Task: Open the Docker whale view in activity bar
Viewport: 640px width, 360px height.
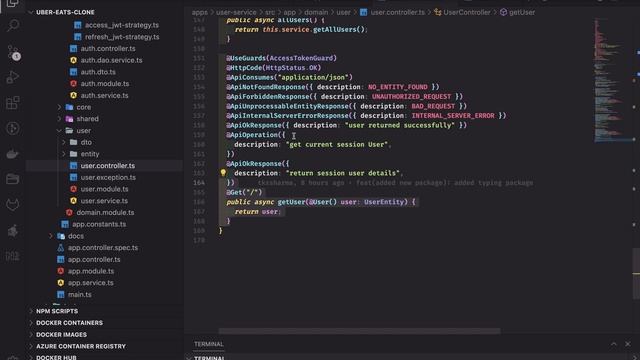Action: 13,154
